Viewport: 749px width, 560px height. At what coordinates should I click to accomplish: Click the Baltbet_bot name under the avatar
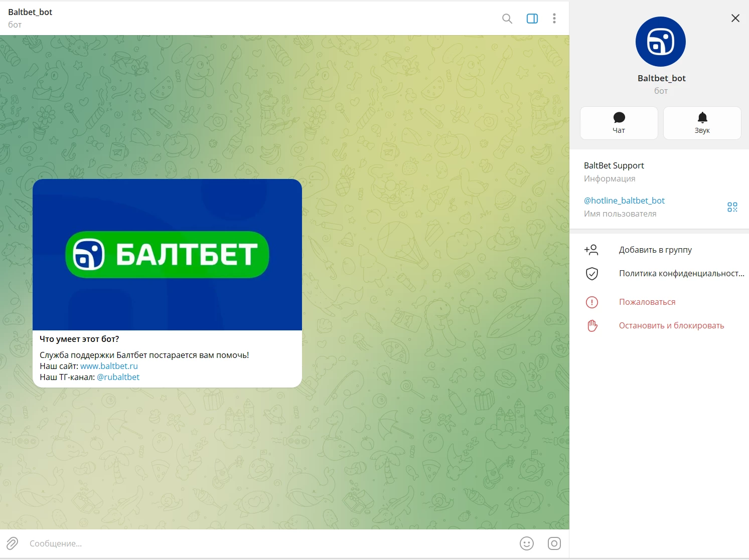[x=661, y=78]
